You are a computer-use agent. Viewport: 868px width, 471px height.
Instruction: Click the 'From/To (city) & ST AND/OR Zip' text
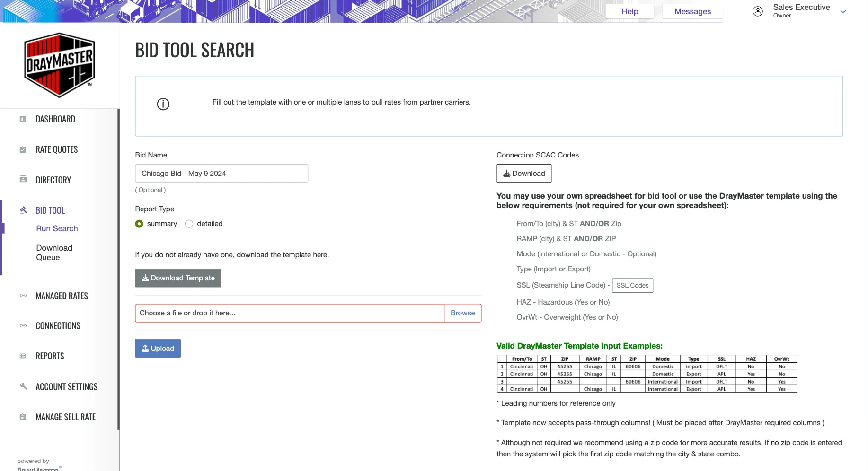pos(569,224)
